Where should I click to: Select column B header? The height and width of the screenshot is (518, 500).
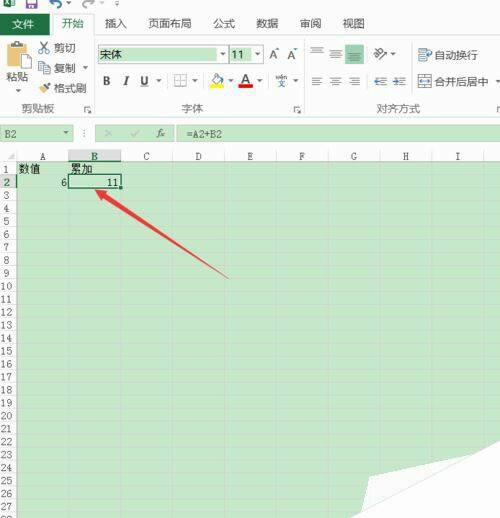coord(95,156)
